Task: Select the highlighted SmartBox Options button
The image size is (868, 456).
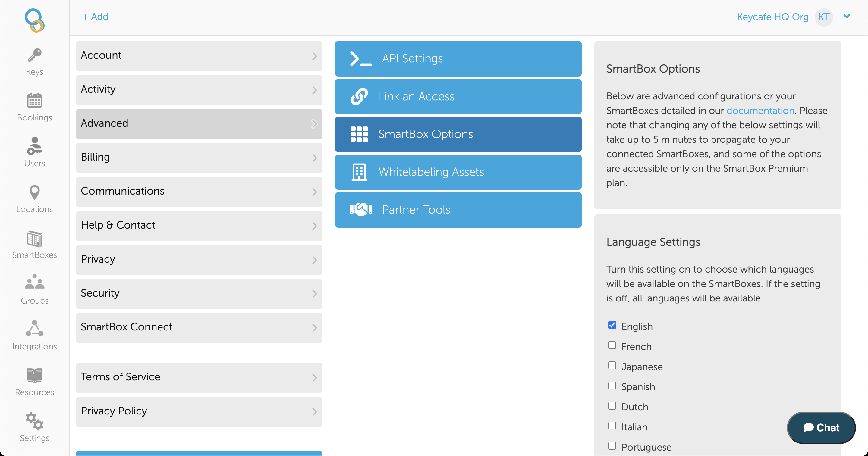Action: click(458, 134)
